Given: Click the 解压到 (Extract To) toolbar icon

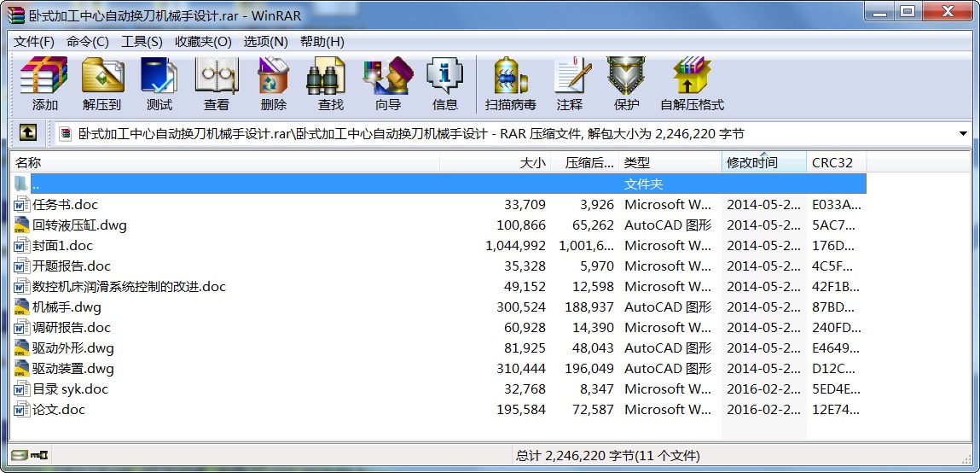Looking at the screenshot, I should [x=101, y=84].
